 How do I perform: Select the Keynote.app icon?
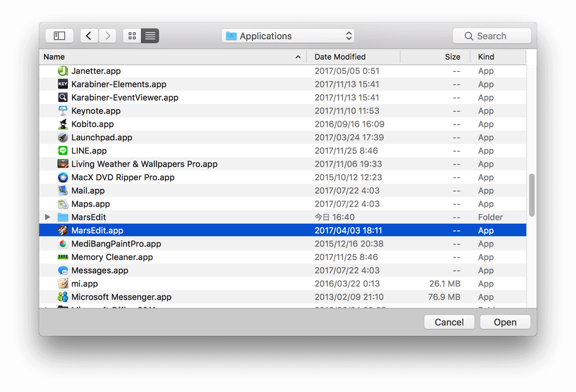[x=63, y=111]
